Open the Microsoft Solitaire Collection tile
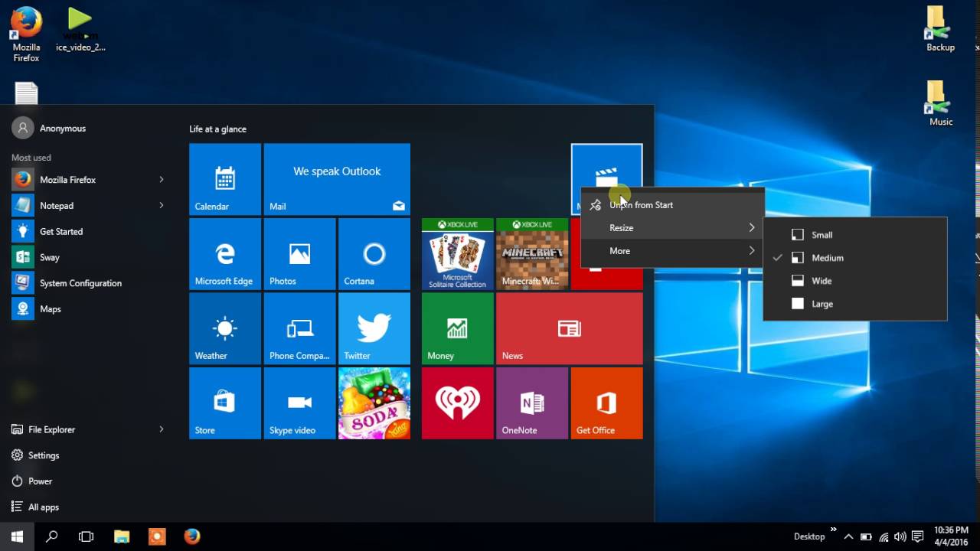The image size is (980, 551). 457,254
